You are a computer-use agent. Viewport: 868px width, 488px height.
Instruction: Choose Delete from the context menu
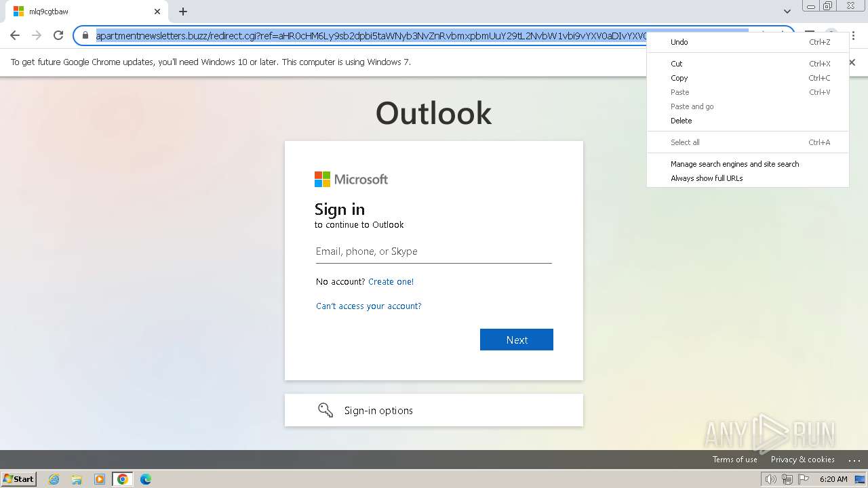point(747,121)
